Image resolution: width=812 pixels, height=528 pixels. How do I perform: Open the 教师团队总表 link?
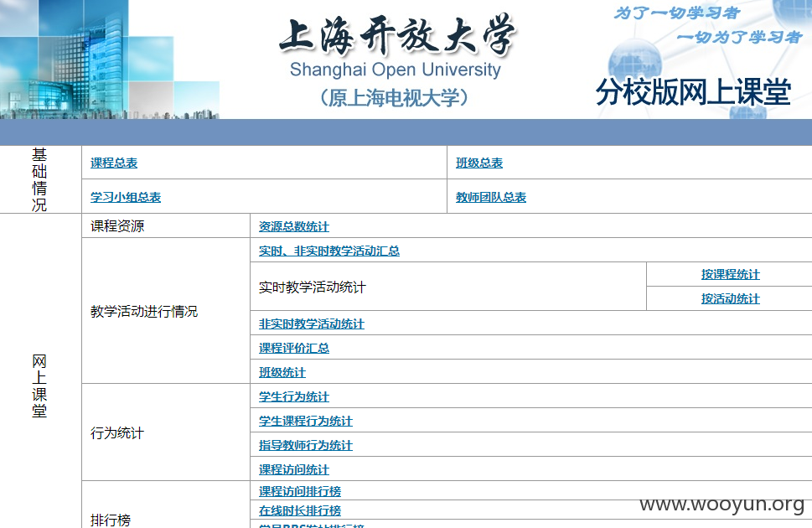[491, 198]
